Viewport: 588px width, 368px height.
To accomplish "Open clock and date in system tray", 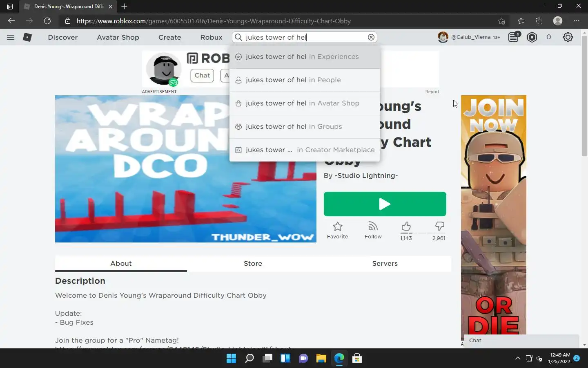I will click(x=559, y=358).
